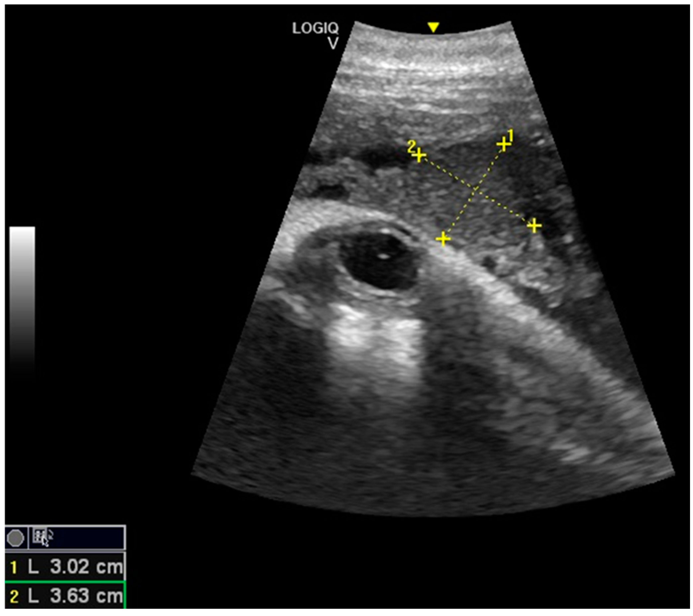
Task: Click the empty dark status field beside icons
Action: coord(88,537)
